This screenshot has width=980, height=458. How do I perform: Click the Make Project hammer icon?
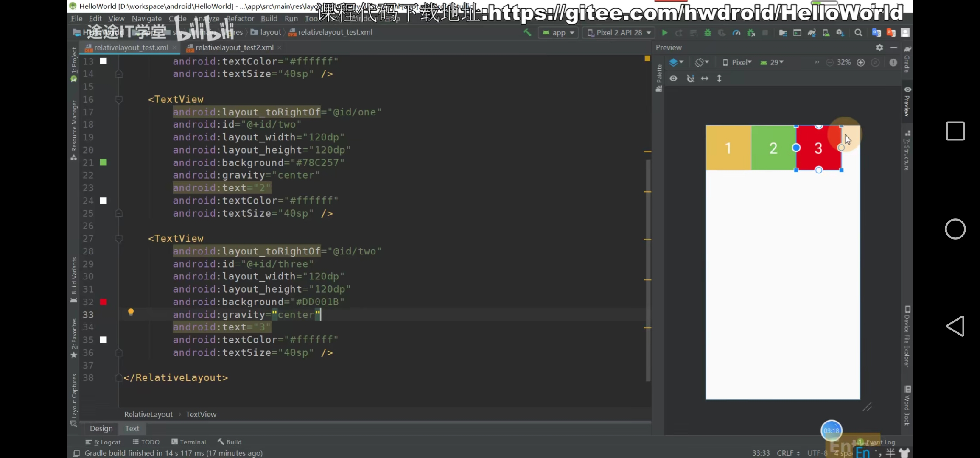[527, 32]
